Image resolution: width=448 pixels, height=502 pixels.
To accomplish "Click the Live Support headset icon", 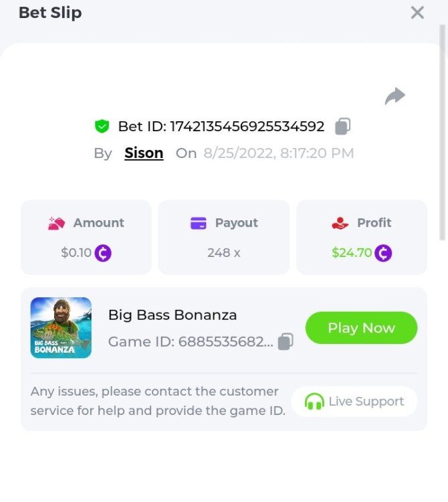I will tap(314, 402).
